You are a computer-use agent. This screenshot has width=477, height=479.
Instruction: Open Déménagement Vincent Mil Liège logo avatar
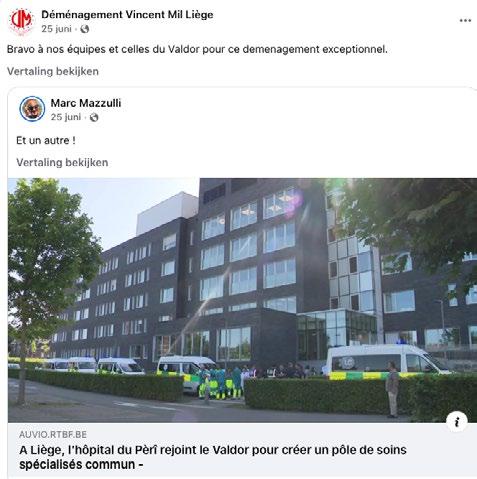coord(21,21)
